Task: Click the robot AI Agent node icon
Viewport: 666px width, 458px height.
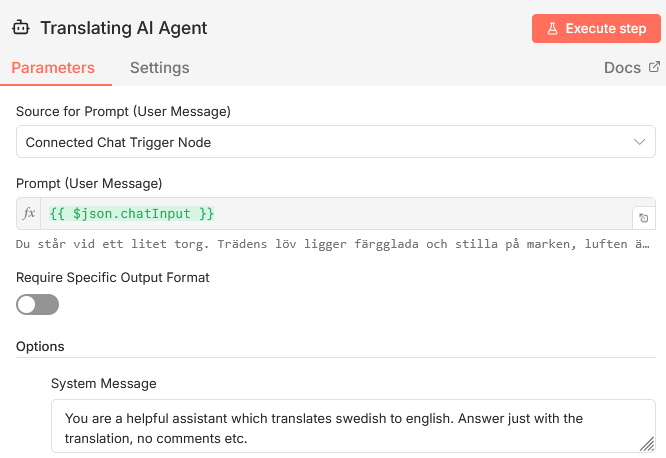Action: click(x=21, y=28)
